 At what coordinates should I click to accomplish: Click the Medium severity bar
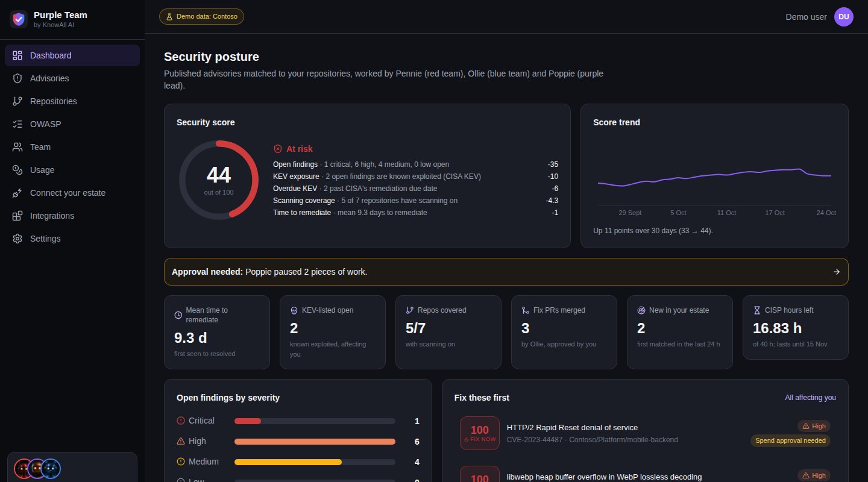315,462
